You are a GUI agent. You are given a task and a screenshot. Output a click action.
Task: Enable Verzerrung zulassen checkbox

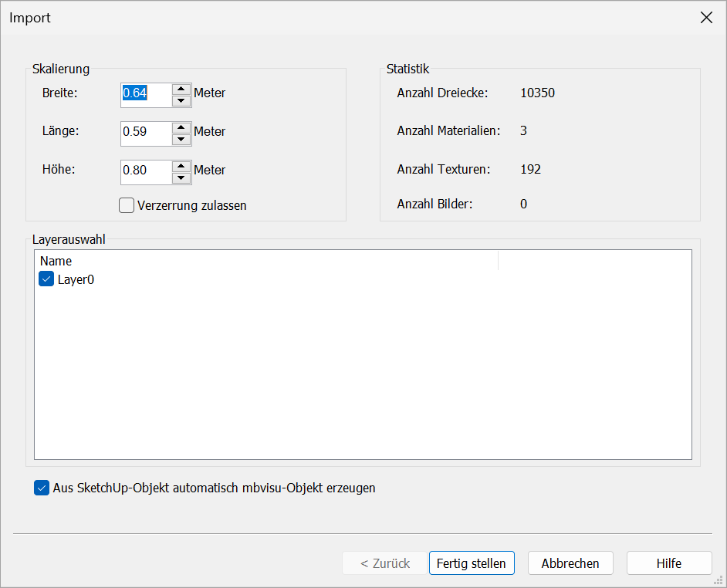coord(127,205)
